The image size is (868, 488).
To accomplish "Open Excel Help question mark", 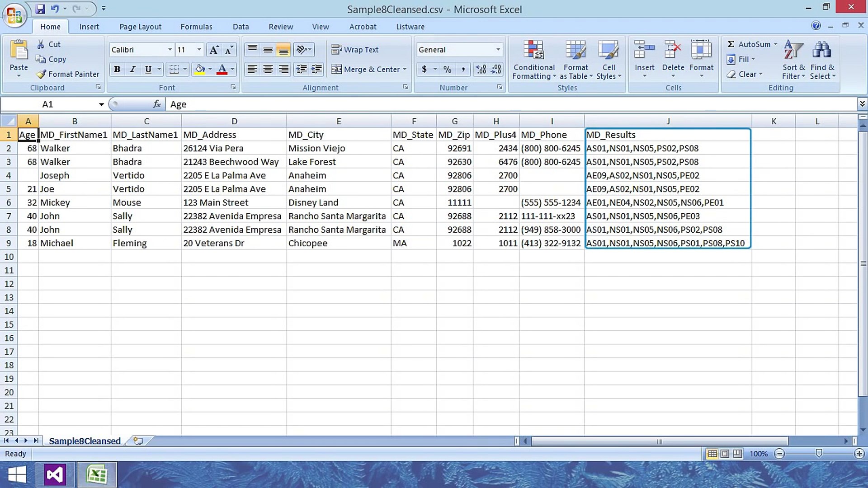I will (816, 26).
